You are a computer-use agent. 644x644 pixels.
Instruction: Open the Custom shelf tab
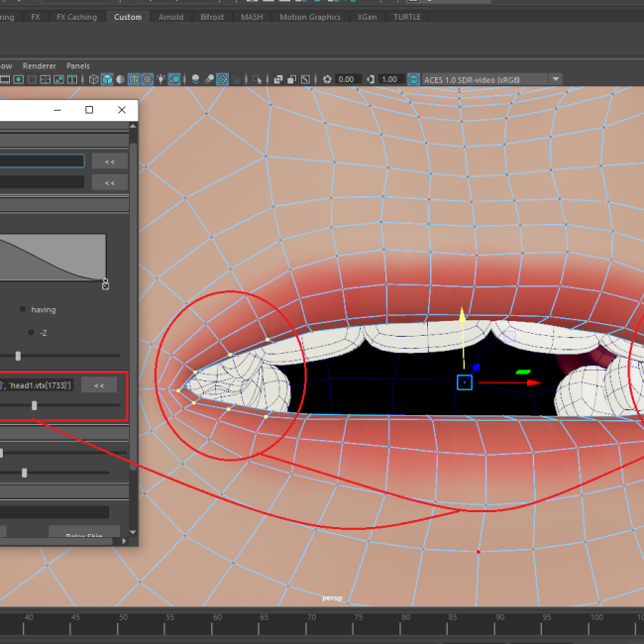[128, 17]
